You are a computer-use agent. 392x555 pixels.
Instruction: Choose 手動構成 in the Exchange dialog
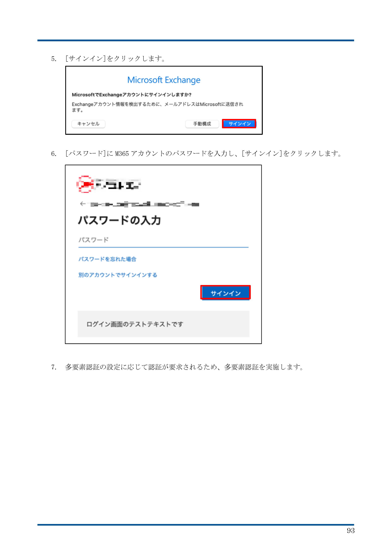[x=202, y=124]
